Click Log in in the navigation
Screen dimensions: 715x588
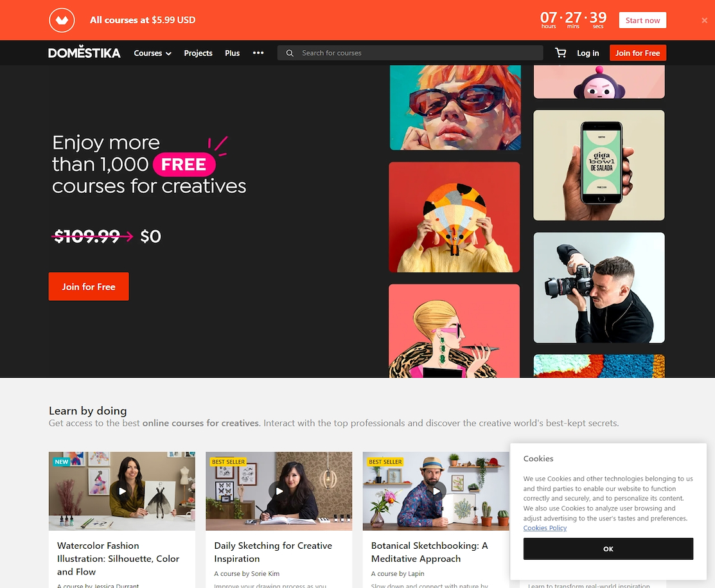(588, 53)
